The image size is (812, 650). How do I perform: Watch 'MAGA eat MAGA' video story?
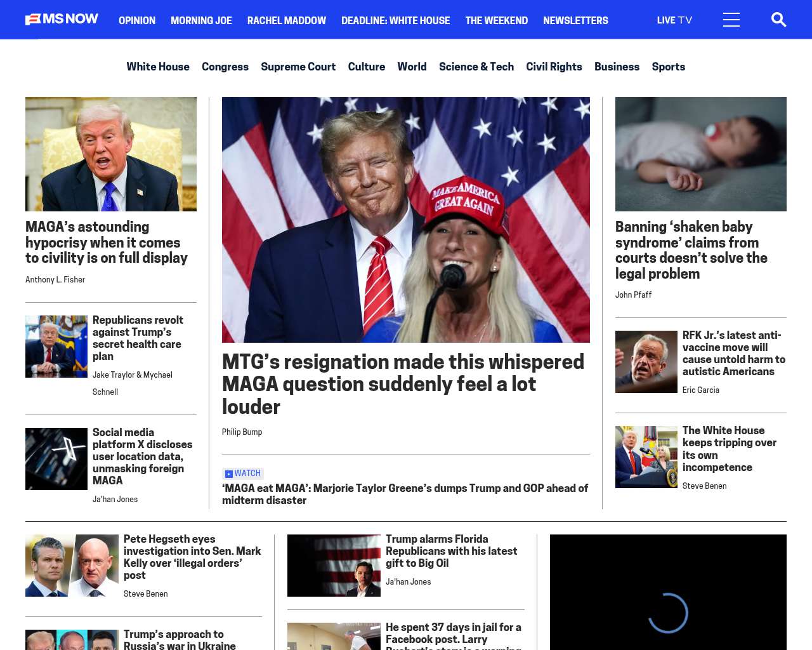pos(405,494)
